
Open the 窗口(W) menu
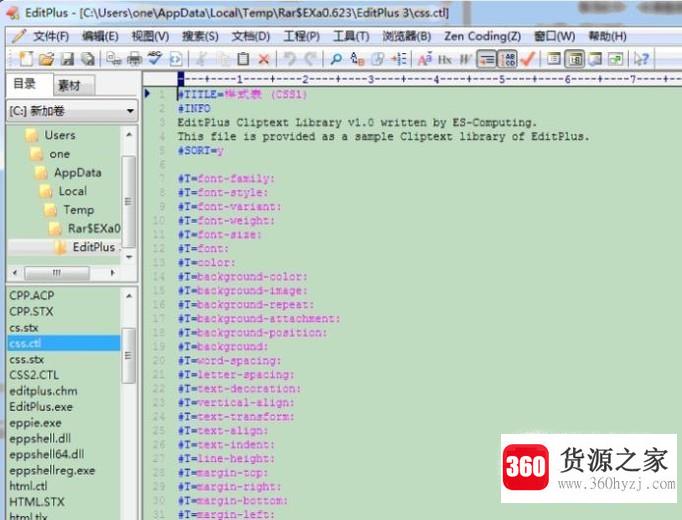point(555,36)
